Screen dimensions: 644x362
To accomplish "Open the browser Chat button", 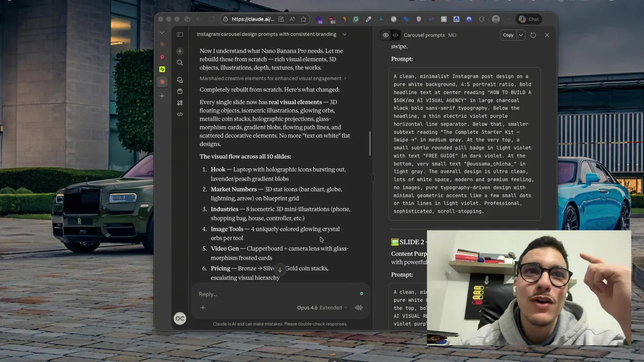I will pyautogui.click(x=529, y=19).
